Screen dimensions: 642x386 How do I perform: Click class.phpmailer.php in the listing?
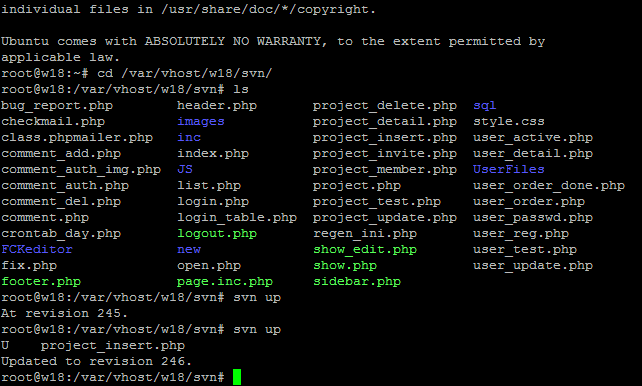pyautogui.click(x=77, y=138)
